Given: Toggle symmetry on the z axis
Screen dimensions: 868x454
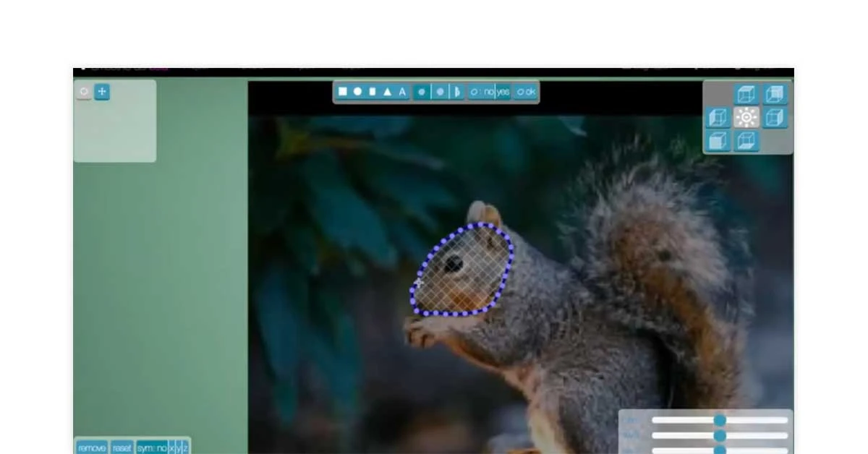Looking at the screenshot, I should coord(185,448).
